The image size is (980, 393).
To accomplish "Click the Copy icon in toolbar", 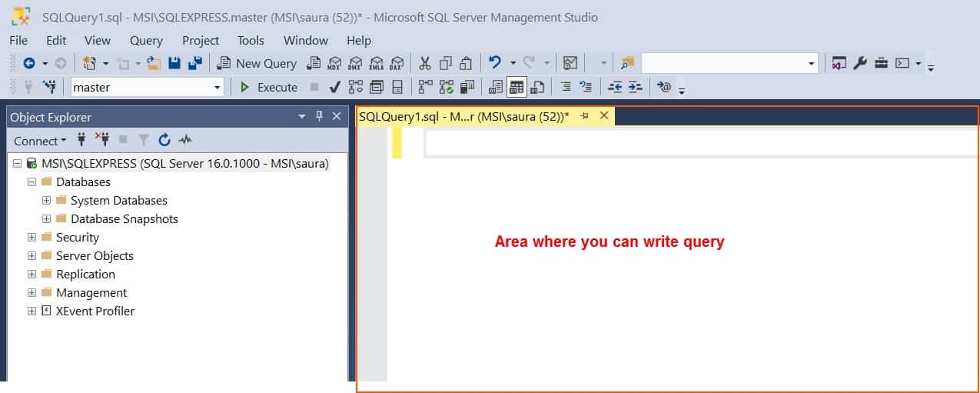I will point(445,63).
